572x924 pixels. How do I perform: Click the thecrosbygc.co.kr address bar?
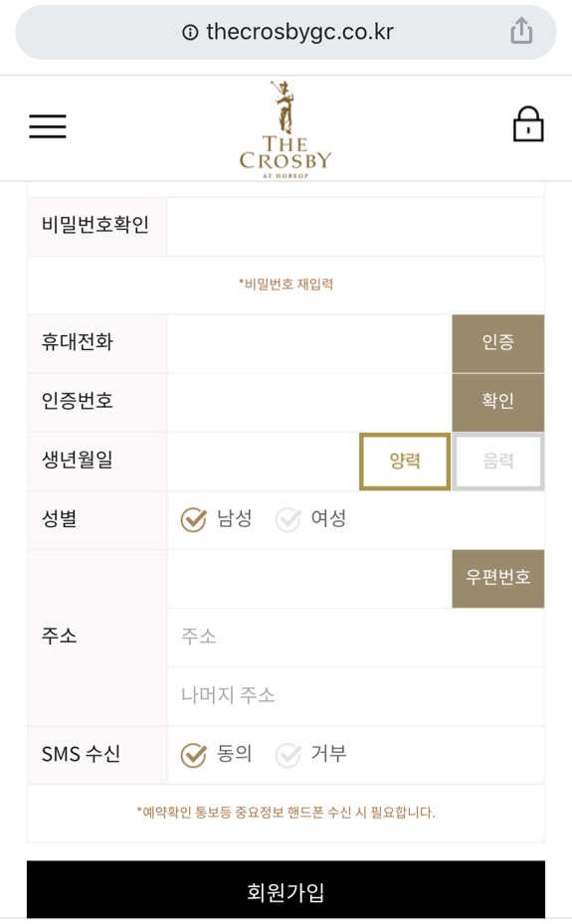(286, 32)
